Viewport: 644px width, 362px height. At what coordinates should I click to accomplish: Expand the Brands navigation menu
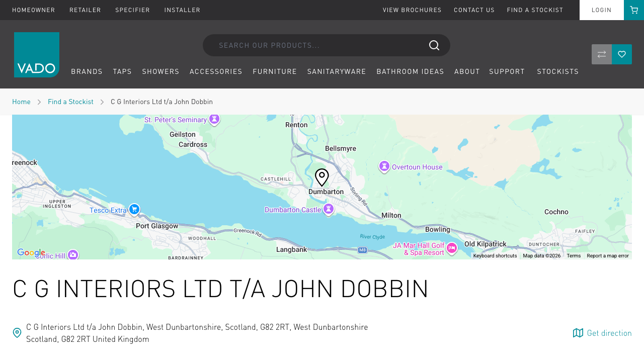(87, 71)
